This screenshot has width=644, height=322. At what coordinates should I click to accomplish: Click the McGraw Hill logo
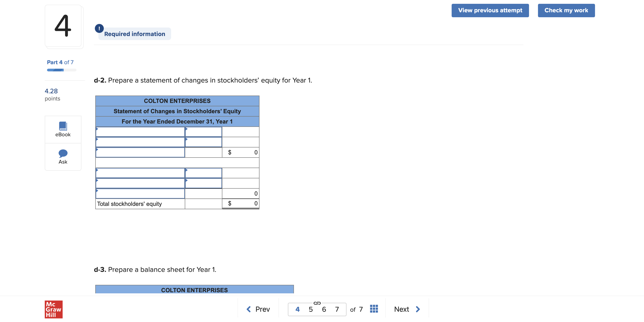coord(53,309)
